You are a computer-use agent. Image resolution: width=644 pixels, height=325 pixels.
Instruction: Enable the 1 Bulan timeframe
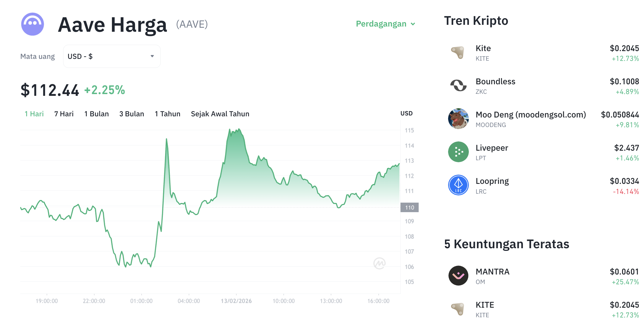96,114
